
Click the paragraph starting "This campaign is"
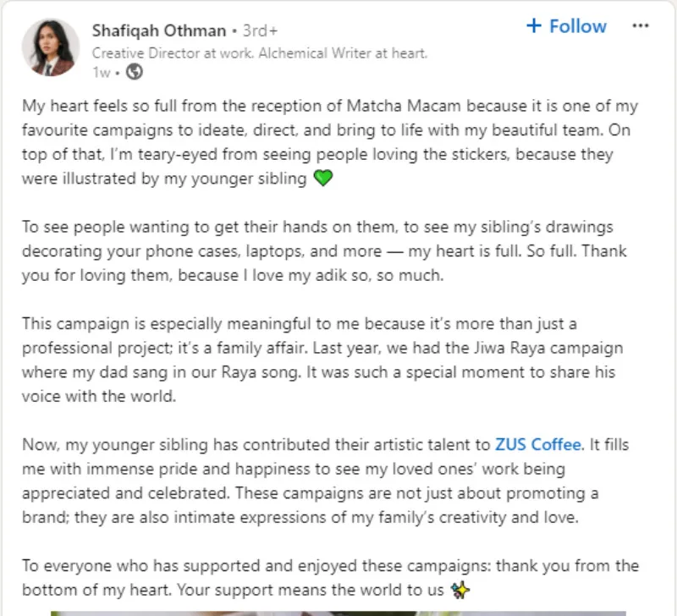330,360
